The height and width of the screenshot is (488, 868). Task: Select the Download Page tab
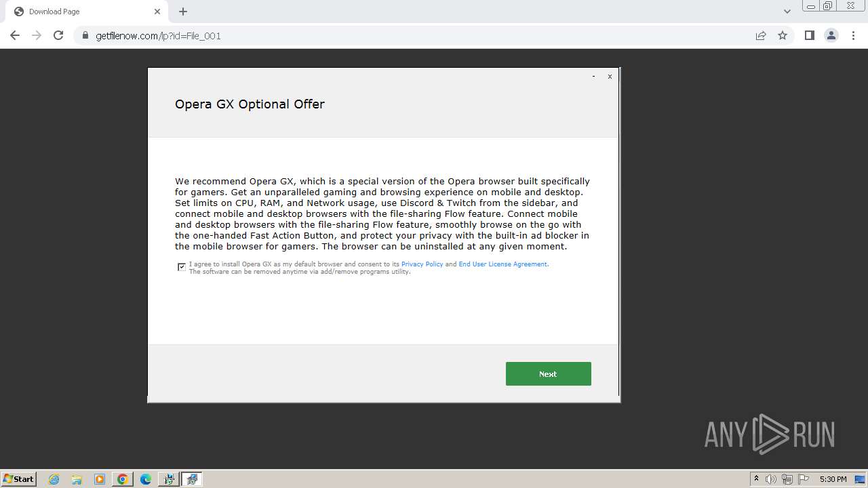click(85, 12)
